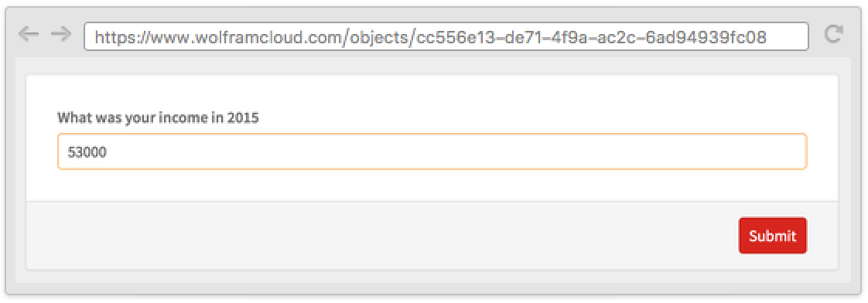Click the 'What was your income in 2015' label
The width and height of the screenshot is (868, 303).
click(159, 117)
